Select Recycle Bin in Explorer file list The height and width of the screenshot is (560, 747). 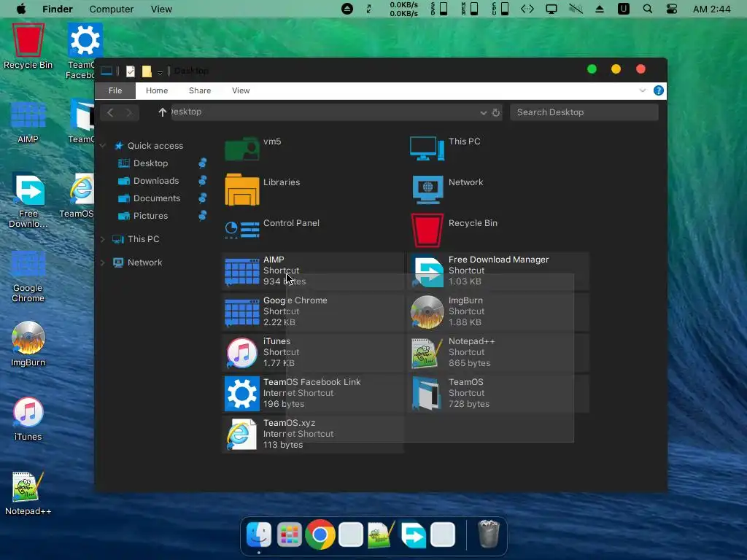point(454,230)
